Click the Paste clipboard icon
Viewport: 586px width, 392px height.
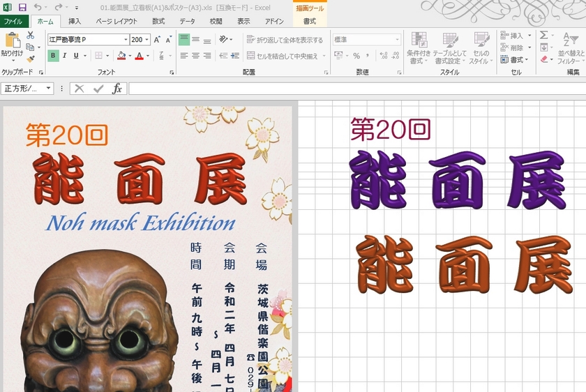coord(12,40)
